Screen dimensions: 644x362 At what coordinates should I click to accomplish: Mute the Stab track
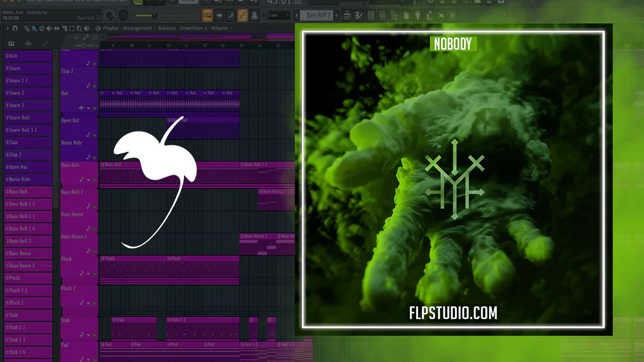tap(94, 335)
